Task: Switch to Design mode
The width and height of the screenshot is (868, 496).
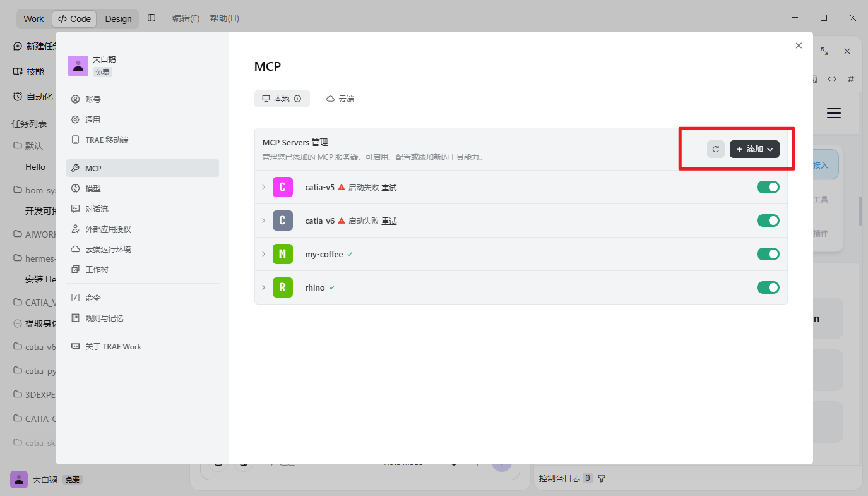Action: click(118, 19)
